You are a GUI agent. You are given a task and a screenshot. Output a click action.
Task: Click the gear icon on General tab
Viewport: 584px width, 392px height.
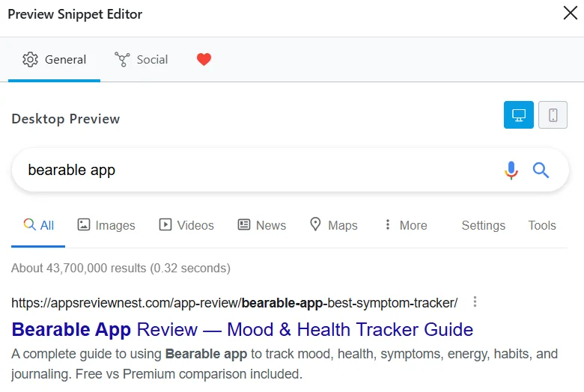click(x=30, y=60)
